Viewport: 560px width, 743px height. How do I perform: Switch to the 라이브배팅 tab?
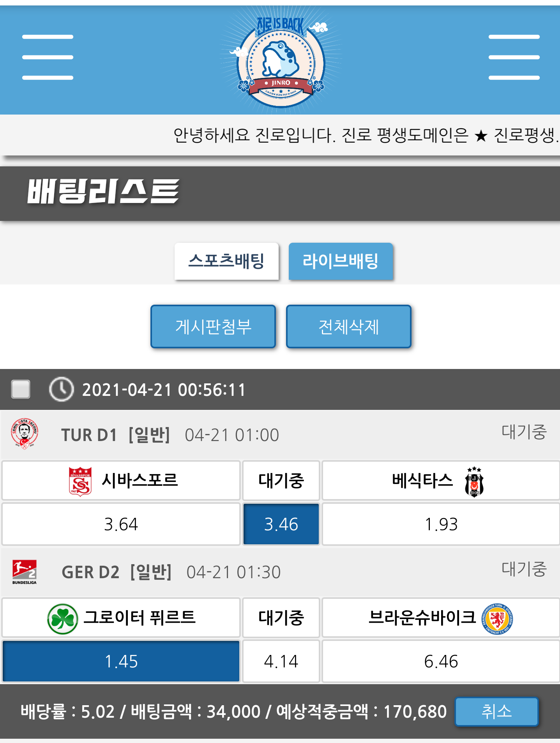pyautogui.click(x=341, y=261)
